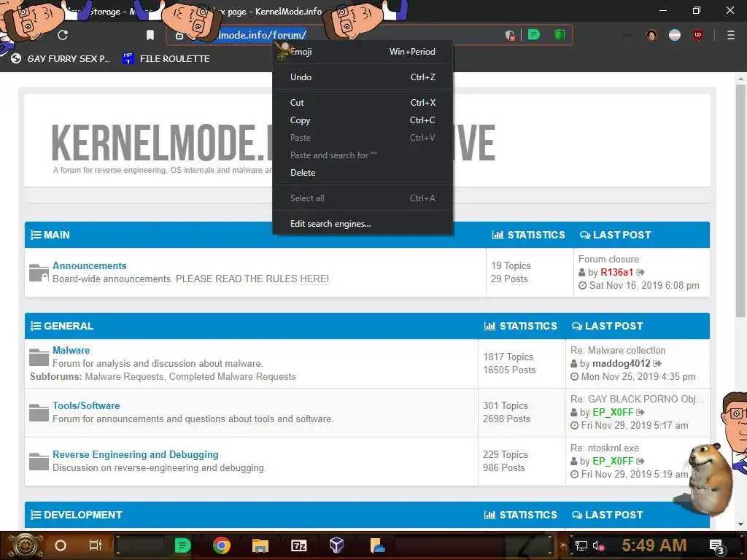Open the GENERAL category header
The height and width of the screenshot is (560, 747).
tap(68, 326)
